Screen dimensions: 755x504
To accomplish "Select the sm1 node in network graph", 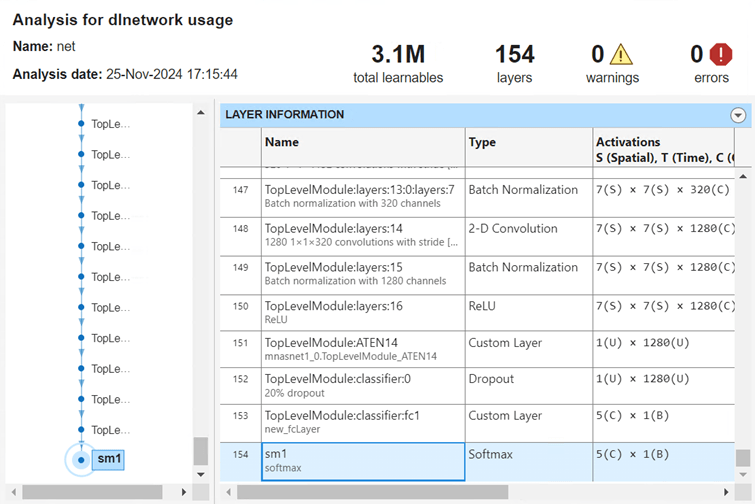I will (80, 460).
